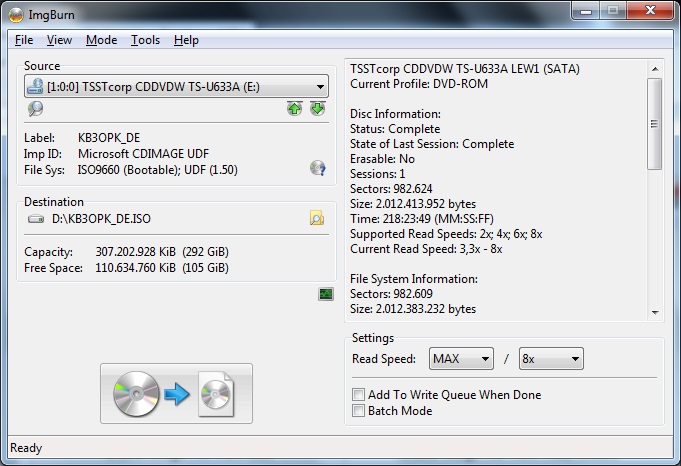Click destination path D:\KB3OPK_DE.ISO
This screenshot has height=466, width=681.
101,218
